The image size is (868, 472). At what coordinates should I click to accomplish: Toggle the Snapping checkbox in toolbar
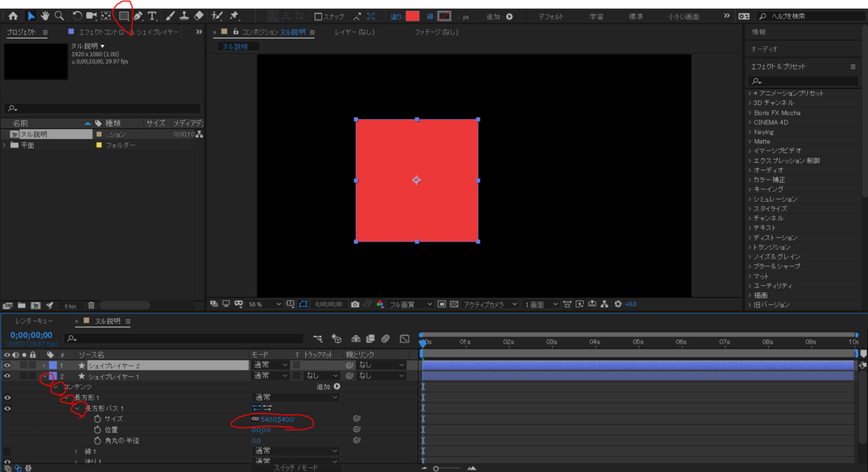click(x=318, y=16)
